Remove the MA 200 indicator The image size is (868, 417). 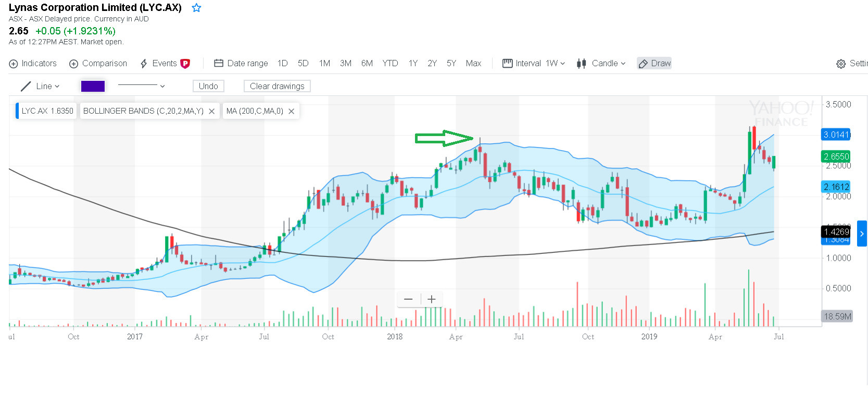[292, 111]
